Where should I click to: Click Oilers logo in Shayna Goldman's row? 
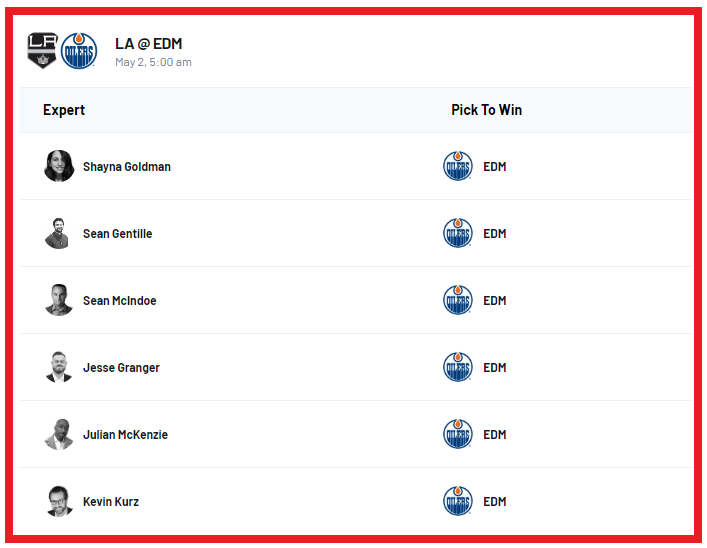pyautogui.click(x=458, y=166)
